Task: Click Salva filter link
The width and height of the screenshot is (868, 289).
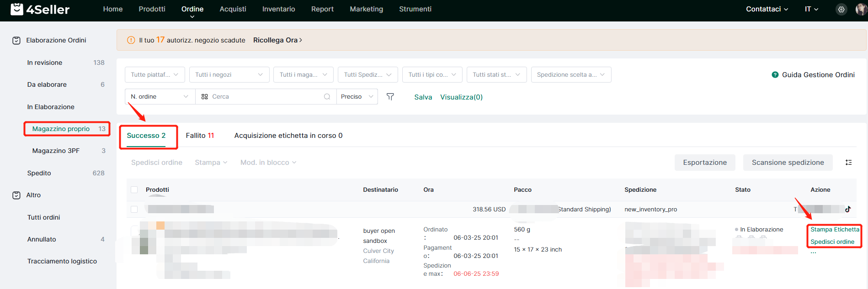Action: click(423, 97)
